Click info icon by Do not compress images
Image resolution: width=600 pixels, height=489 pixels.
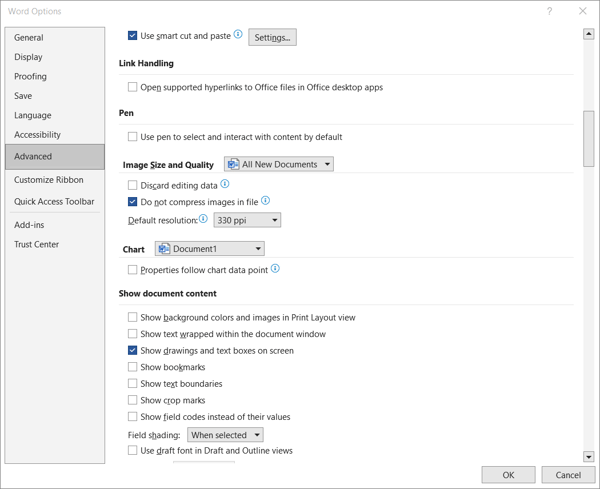coord(266,200)
